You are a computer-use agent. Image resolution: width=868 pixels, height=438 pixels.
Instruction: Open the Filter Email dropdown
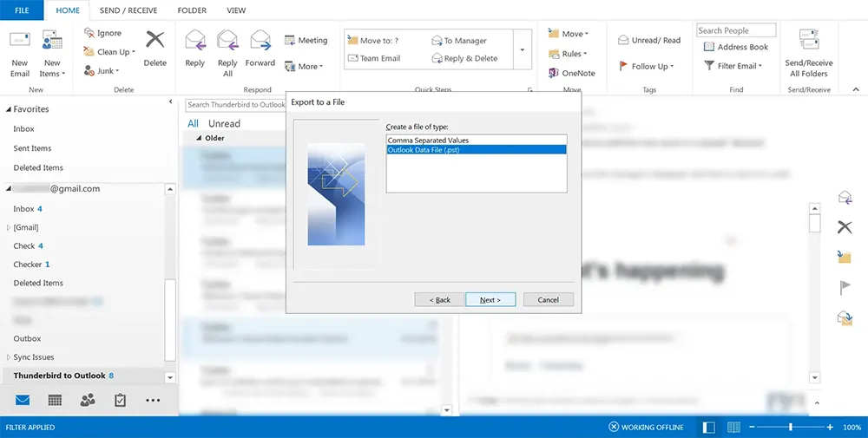click(x=733, y=66)
